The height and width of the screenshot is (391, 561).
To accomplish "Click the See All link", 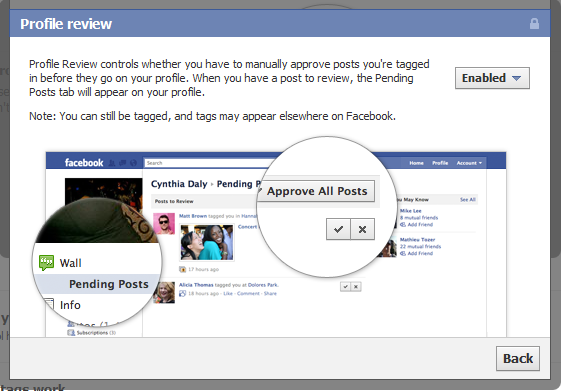I will pyautogui.click(x=468, y=200).
